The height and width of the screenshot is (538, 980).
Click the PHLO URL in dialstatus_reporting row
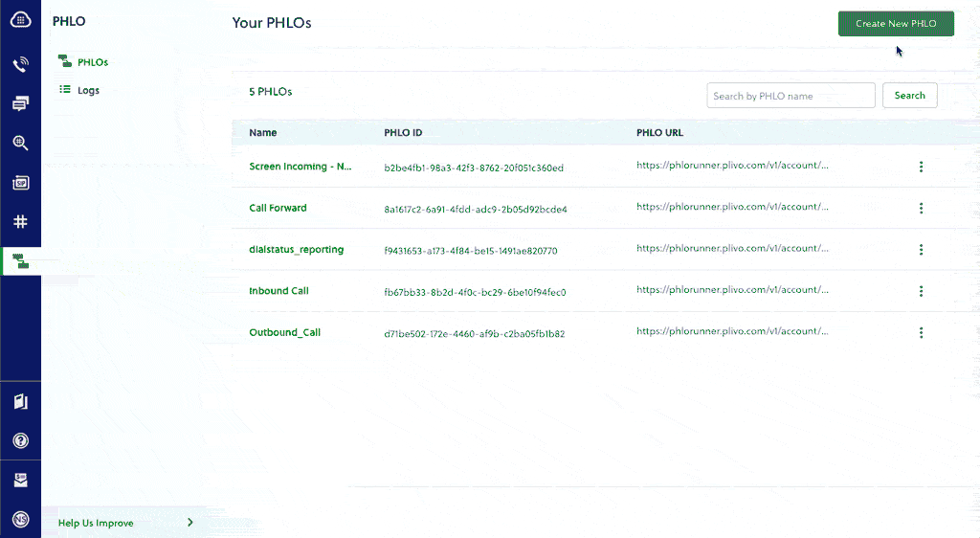coord(732,248)
